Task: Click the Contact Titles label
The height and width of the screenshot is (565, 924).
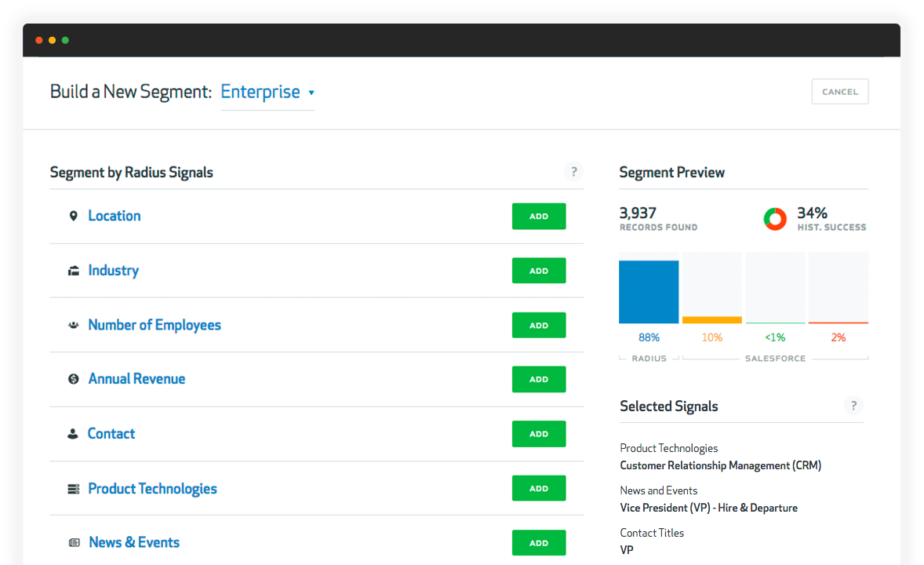Action: tap(652, 533)
